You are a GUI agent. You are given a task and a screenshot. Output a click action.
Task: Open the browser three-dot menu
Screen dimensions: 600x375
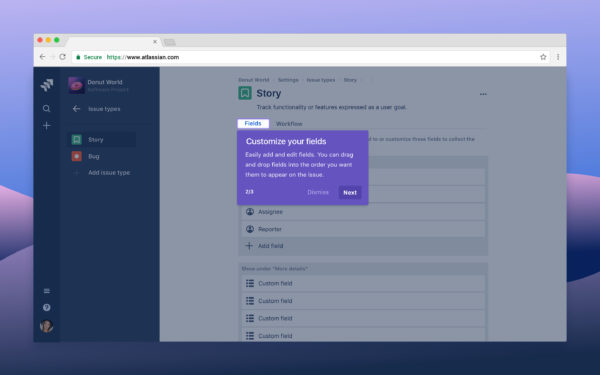tap(558, 57)
